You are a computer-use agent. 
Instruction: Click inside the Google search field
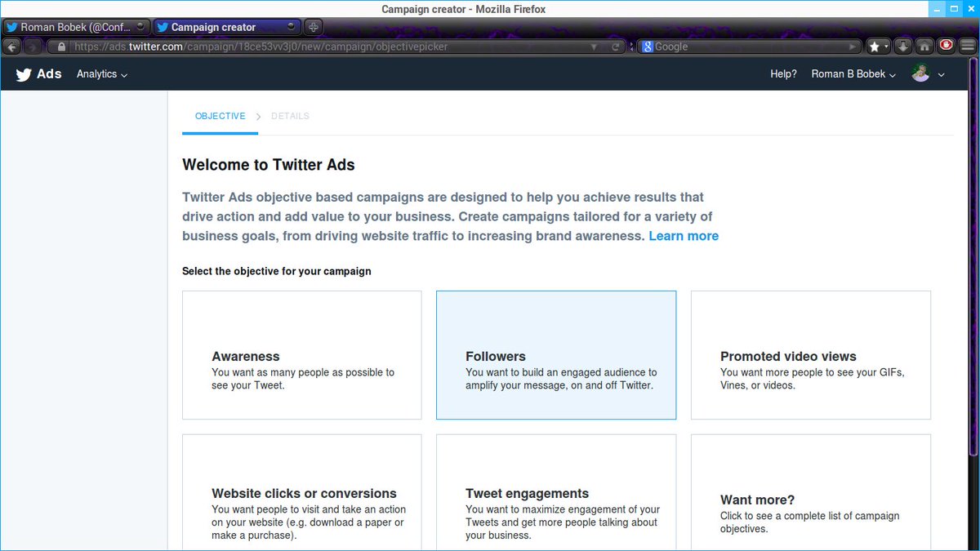click(x=743, y=47)
